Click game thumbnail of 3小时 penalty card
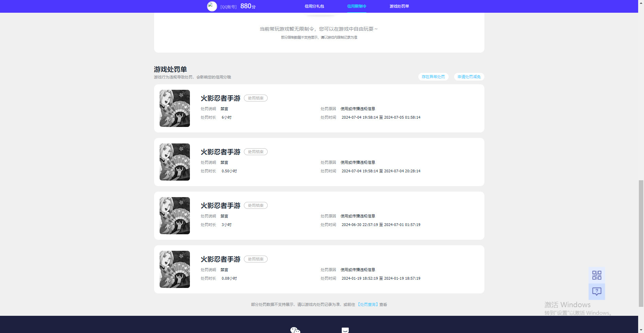Screen dimensions: 644x333 click(x=175, y=216)
